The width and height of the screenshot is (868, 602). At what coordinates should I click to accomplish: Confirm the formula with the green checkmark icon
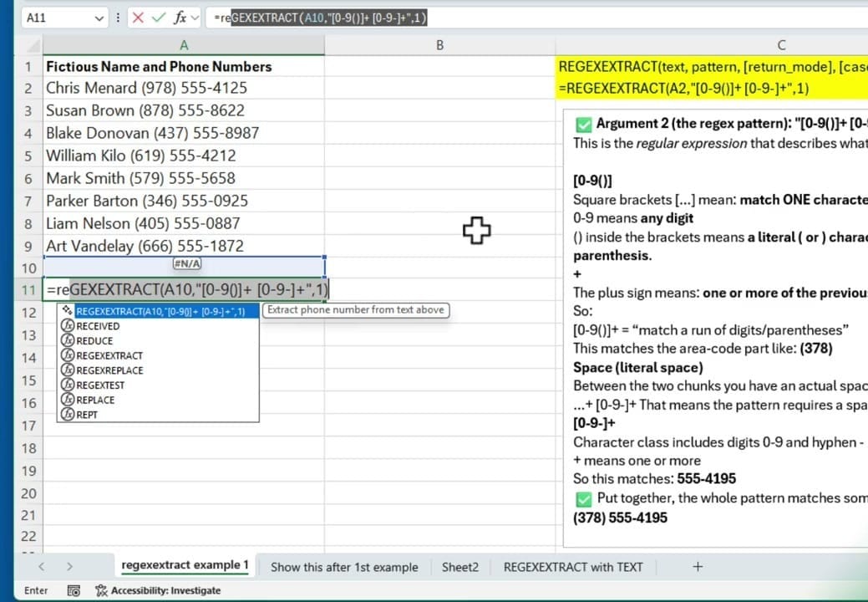point(159,18)
